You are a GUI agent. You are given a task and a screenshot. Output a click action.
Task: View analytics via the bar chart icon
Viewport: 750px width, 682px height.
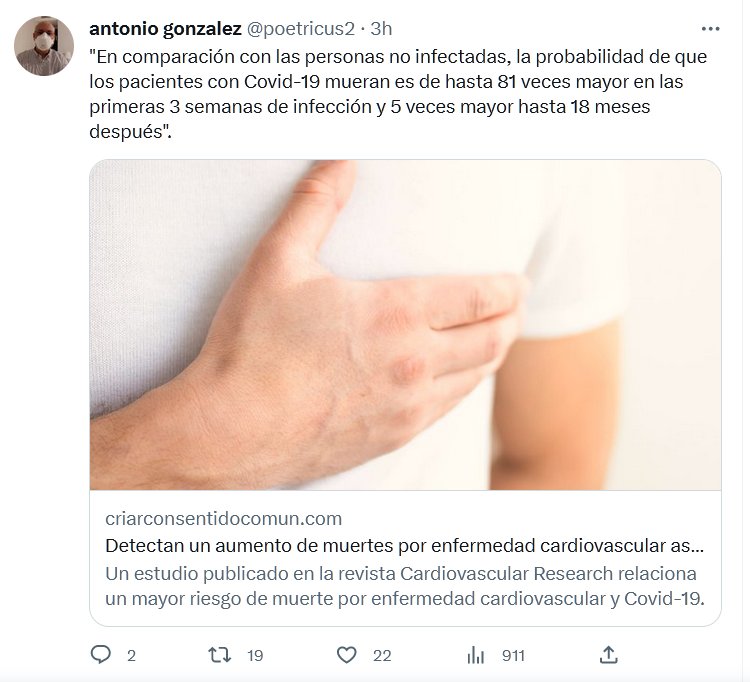tap(475, 655)
